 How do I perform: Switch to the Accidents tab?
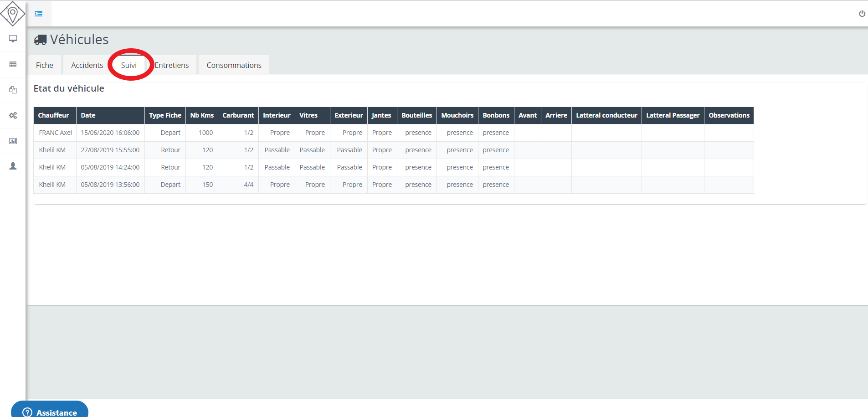(x=87, y=65)
